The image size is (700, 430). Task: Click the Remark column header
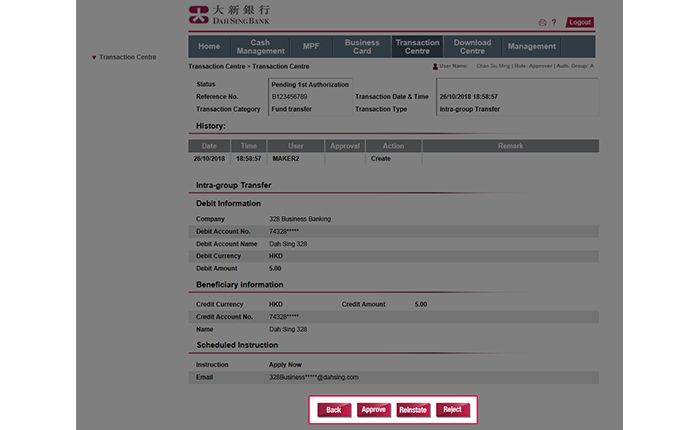[510, 146]
